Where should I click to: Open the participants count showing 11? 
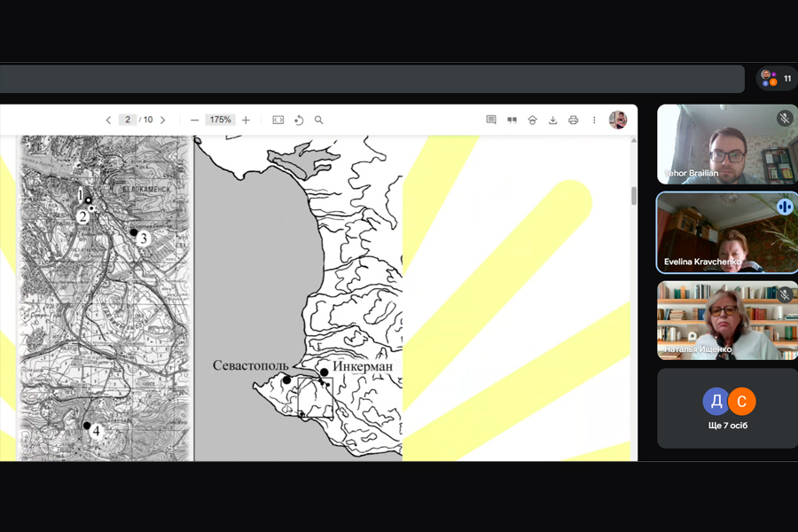(x=777, y=78)
